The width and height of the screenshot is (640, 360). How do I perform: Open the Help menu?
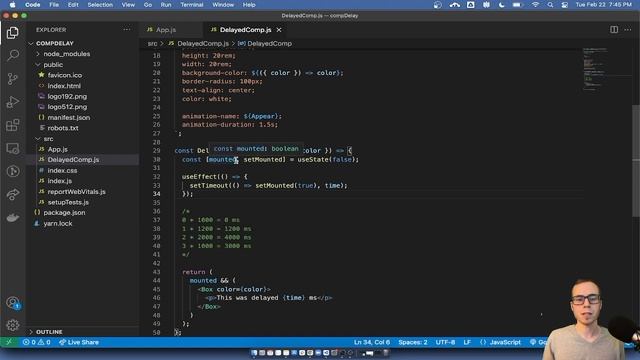coord(249,5)
